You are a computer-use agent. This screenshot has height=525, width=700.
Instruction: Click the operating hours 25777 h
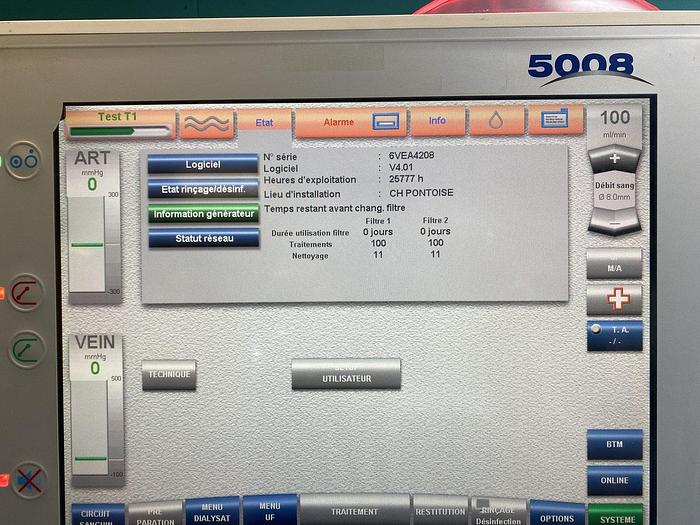(x=406, y=179)
